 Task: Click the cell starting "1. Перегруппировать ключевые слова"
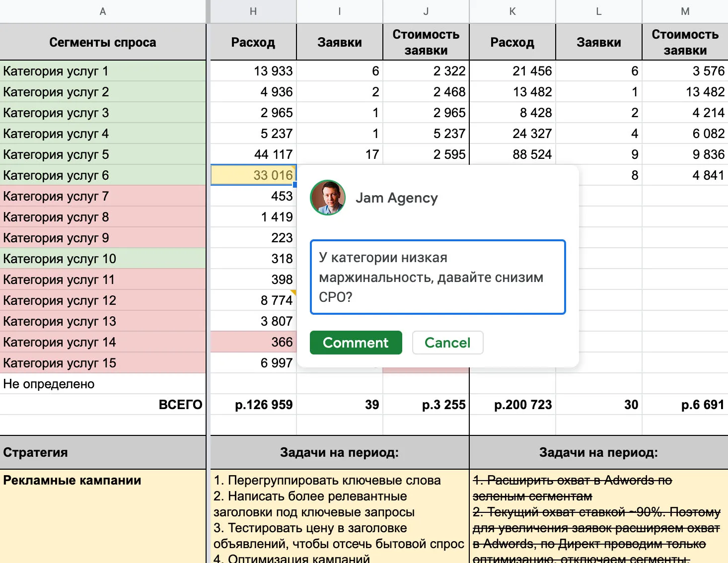(340, 516)
